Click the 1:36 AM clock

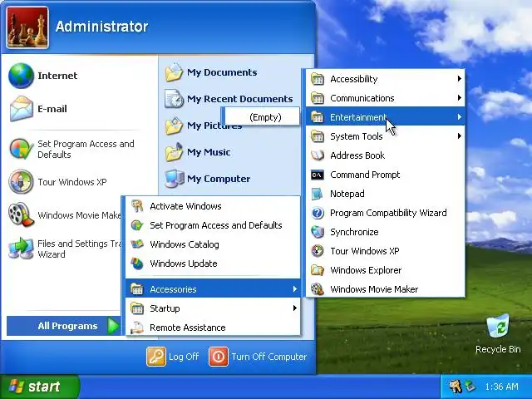501,387
